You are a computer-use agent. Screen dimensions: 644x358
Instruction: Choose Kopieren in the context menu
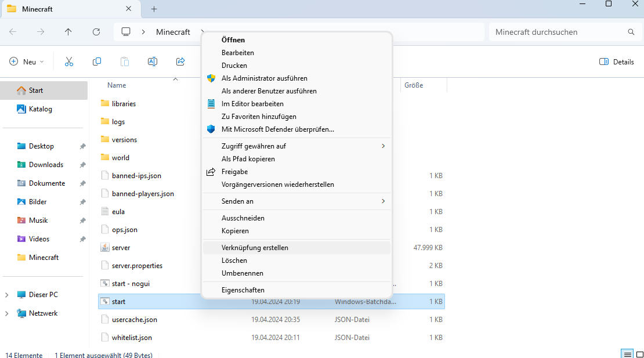point(296,231)
